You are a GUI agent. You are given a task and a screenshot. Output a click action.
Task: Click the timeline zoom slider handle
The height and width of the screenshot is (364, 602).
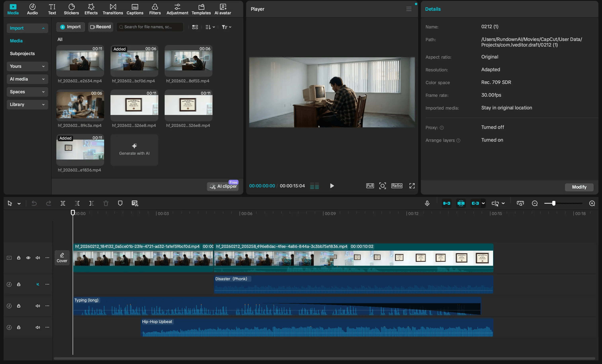554,203
